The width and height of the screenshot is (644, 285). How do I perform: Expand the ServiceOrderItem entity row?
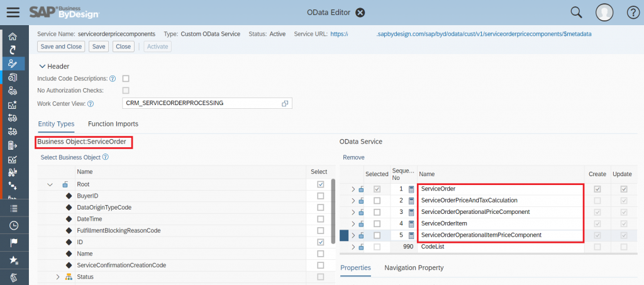[353, 224]
